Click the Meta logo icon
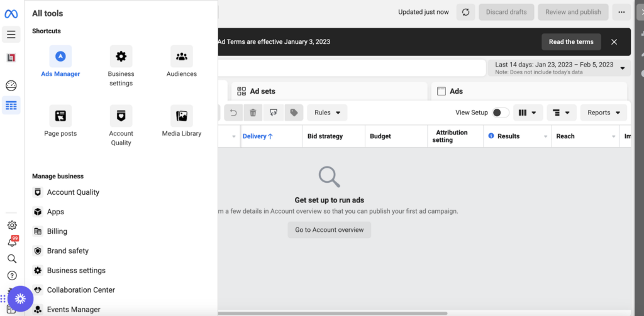 [x=11, y=14]
